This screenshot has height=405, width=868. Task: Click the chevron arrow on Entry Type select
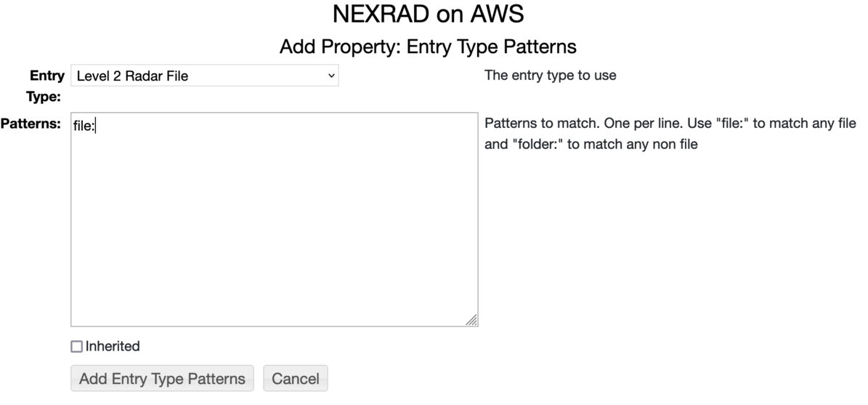(x=331, y=76)
